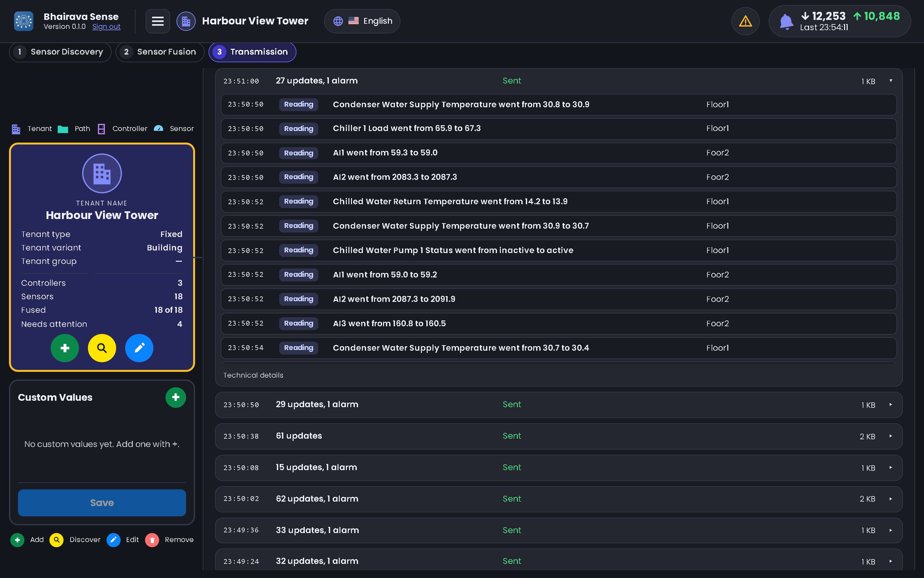Open Technical details section
This screenshot has width=924, height=578.
[253, 375]
